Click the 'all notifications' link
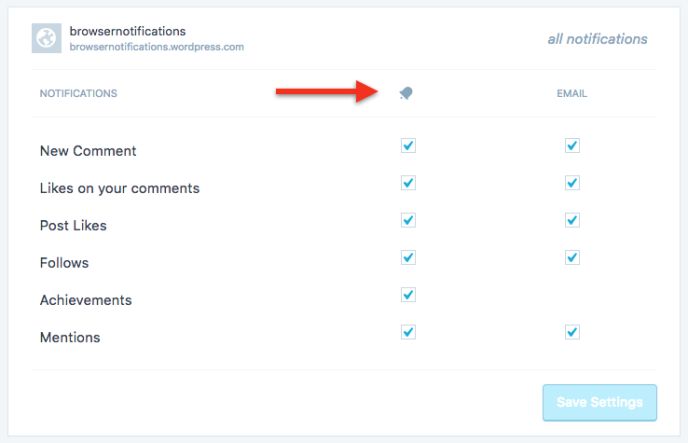Image resolution: width=688 pixels, height=443 pixels. click(x=597, y=39)
